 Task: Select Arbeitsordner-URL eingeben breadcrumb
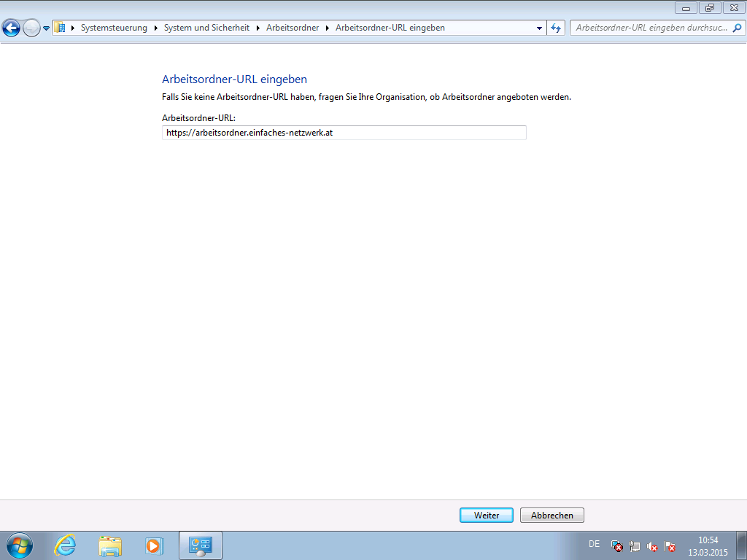390,28
